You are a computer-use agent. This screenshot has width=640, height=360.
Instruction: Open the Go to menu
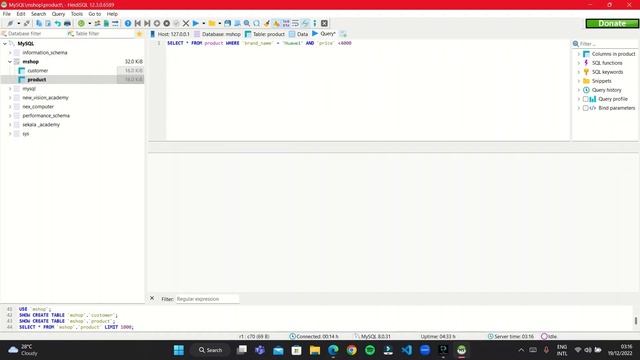pos(95,14)
